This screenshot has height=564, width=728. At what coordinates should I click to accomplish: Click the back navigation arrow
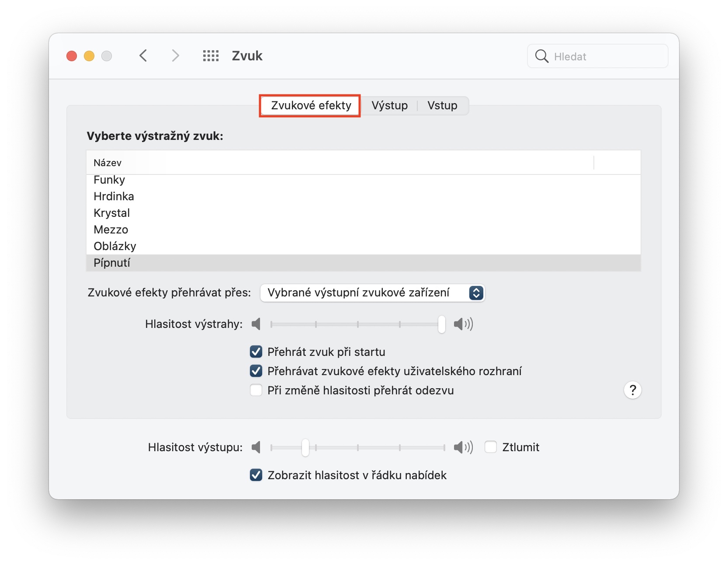[x=143, y=56]
